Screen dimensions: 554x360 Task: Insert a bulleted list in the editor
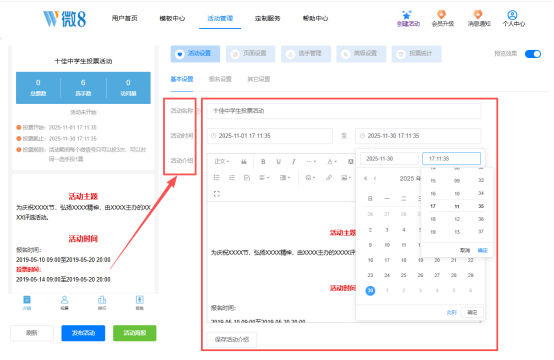(217, 178)
